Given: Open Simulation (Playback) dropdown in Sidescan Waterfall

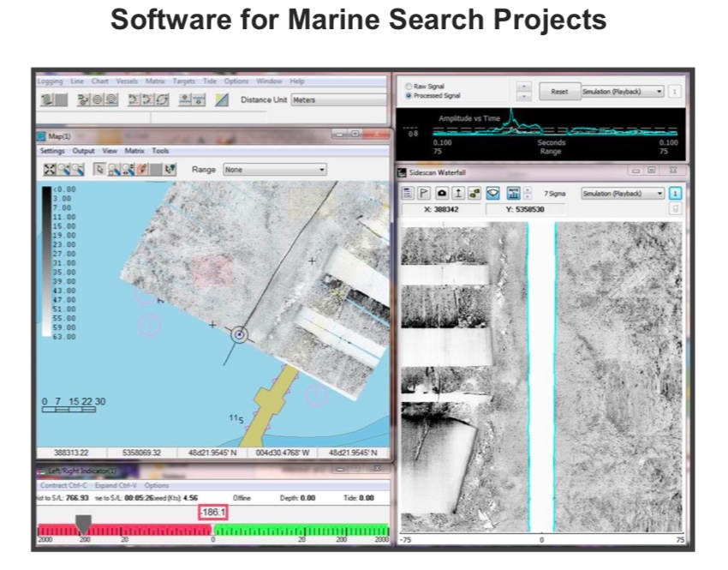Looking at the screenshot, I should [623, 193].
